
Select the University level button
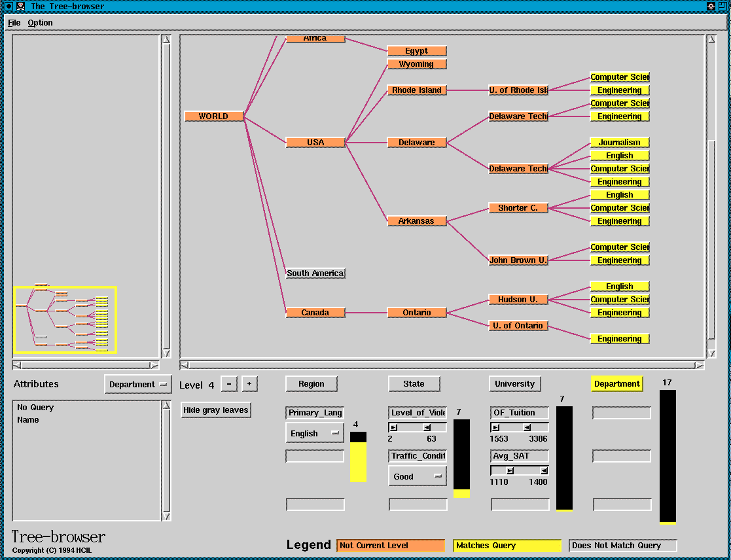point(514,384)
